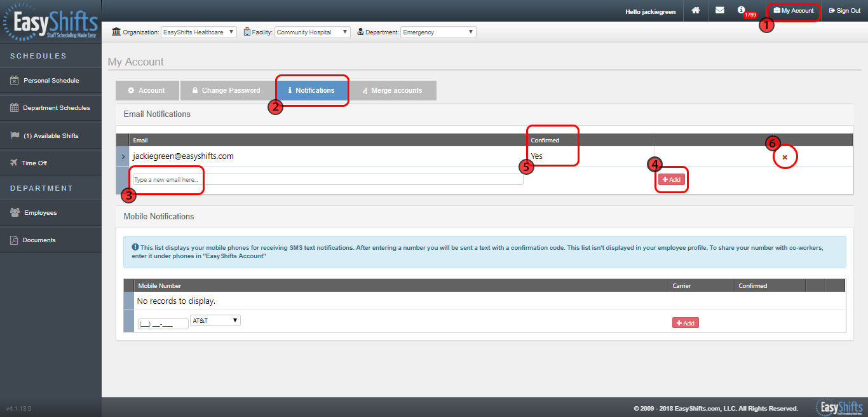
Task: Click the Confirmed value "Yes"
Action: point(537,156)
